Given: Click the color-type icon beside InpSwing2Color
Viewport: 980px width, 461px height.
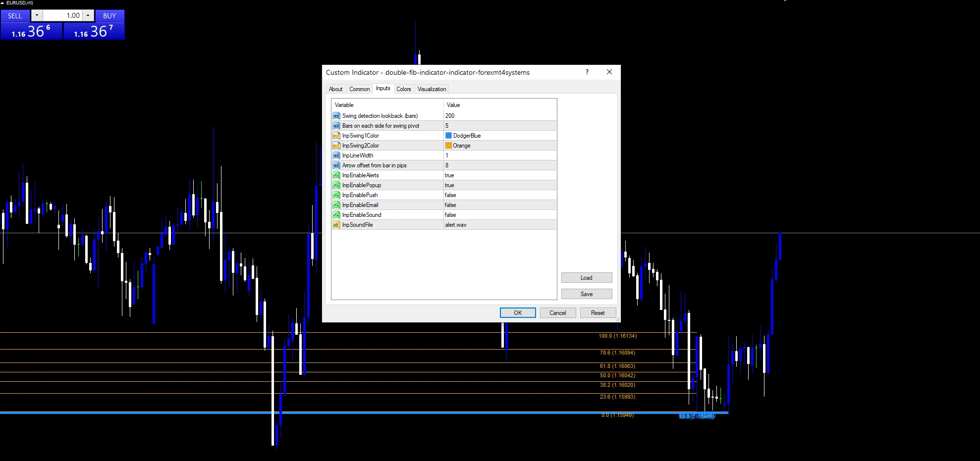Looking at the screenshot, I should [336, 146].
